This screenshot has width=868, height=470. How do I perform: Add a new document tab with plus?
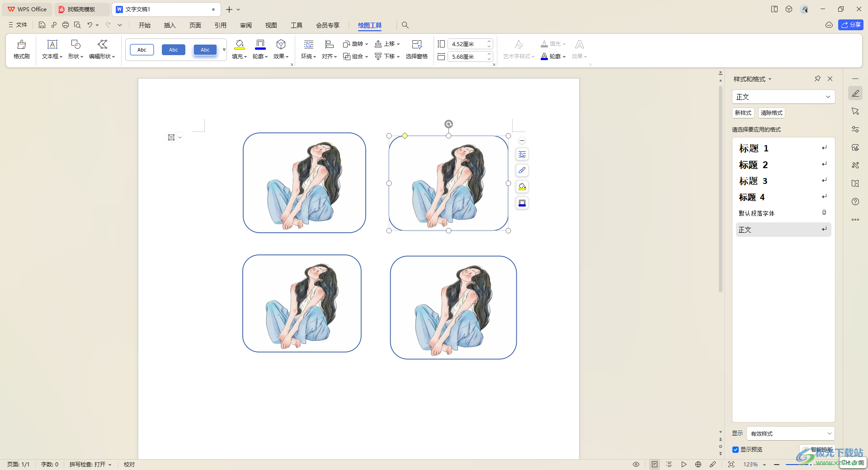pos(229,9)
